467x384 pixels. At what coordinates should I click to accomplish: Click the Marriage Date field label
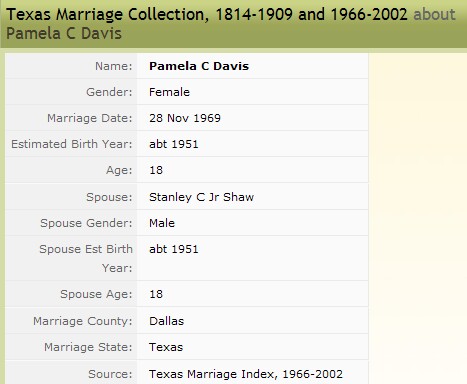pos(90,118)
